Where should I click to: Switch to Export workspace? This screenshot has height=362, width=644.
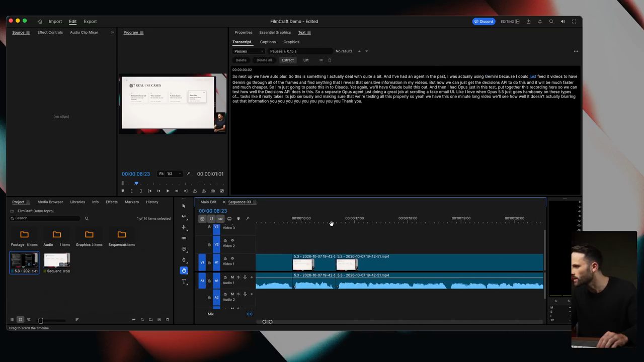90,22
